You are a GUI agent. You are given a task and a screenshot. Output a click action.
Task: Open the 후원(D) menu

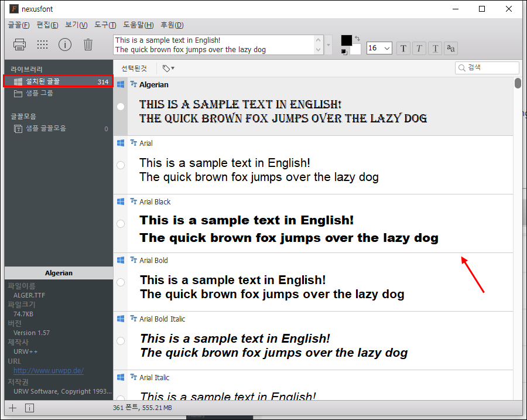click(x=172, y=25)
